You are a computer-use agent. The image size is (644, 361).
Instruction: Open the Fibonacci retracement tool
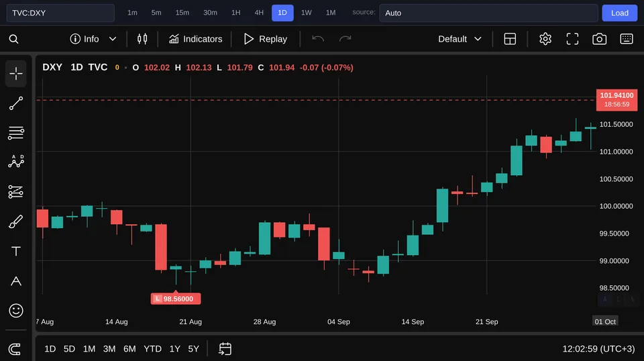(15, 133)
